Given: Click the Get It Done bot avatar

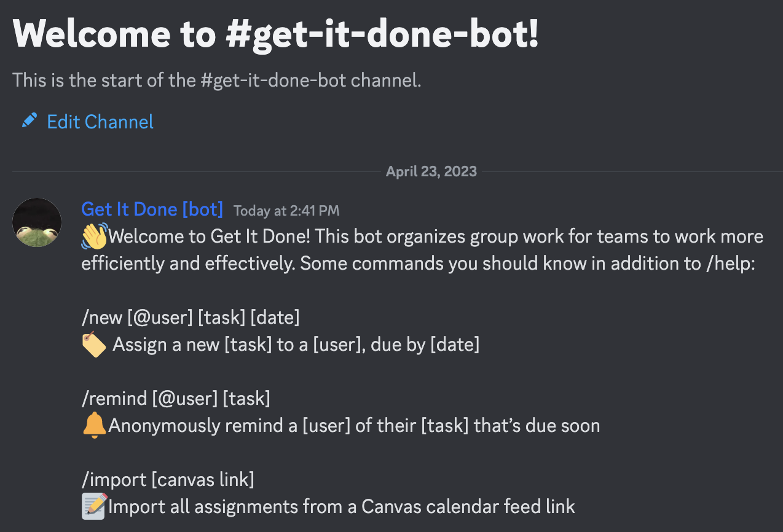Looking at the screenshot, I should pos(37,222).
